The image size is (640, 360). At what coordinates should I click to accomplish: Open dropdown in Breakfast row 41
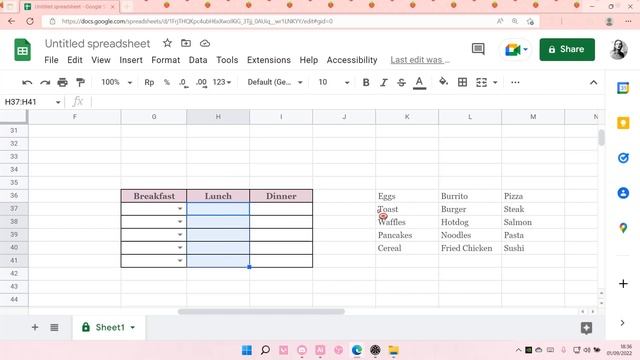point(180,261)
